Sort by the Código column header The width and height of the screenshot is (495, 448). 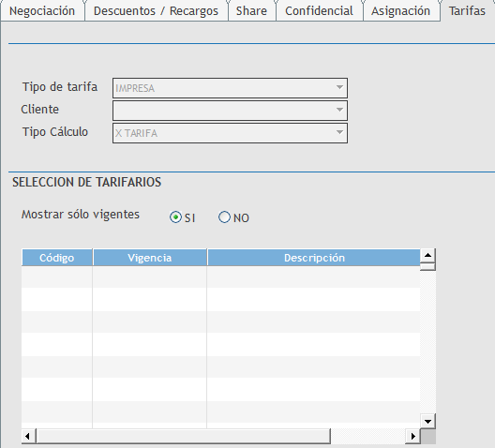click(x=57, y=258)
